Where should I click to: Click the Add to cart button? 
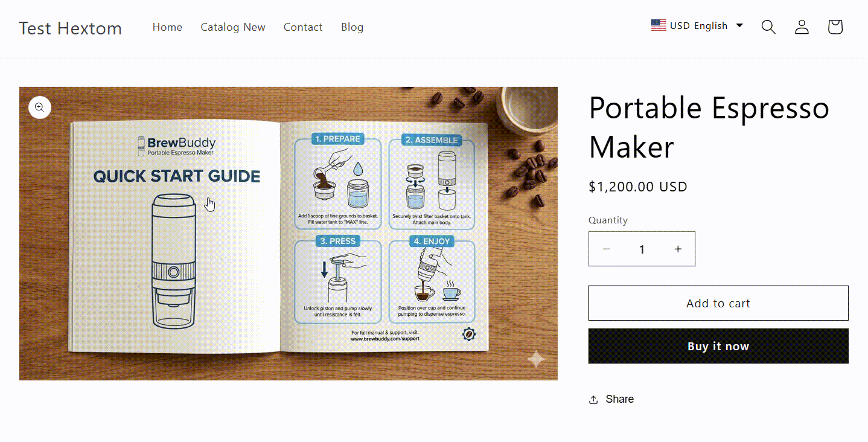(718, 303)
